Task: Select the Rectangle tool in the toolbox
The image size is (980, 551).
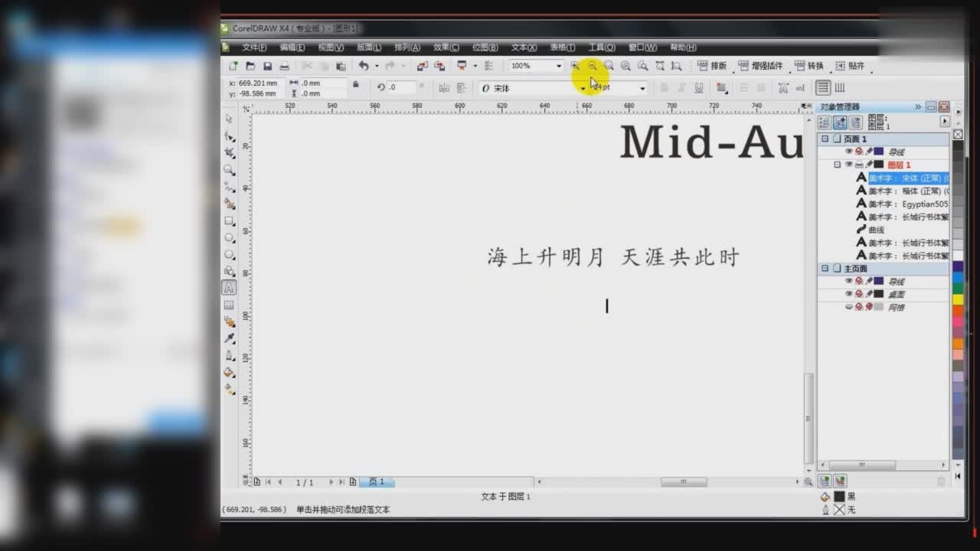Action: point(229,220)
